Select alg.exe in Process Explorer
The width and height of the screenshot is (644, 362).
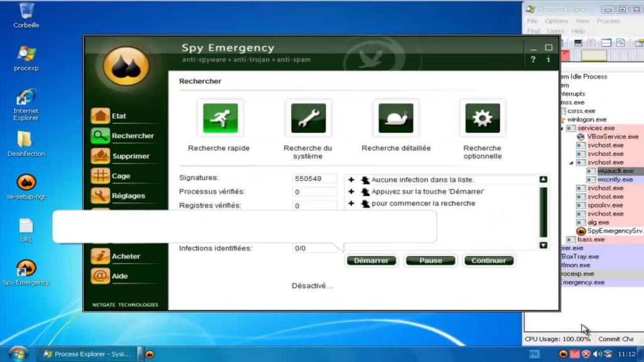598,222
